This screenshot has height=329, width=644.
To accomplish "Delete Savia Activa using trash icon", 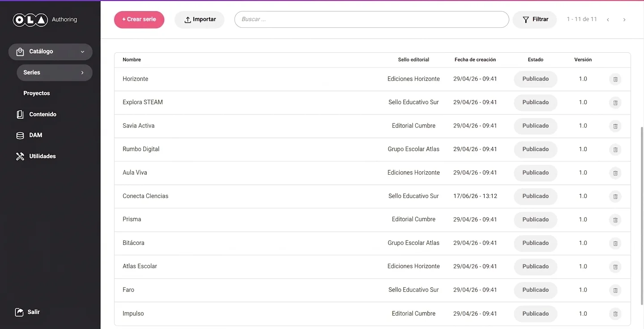I will pyautogui.click(x=615, y=127).
